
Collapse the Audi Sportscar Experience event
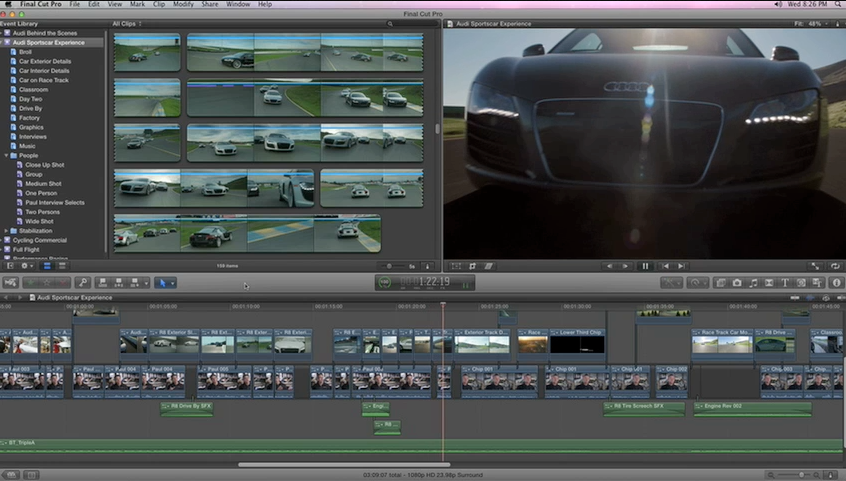(2, 42)
